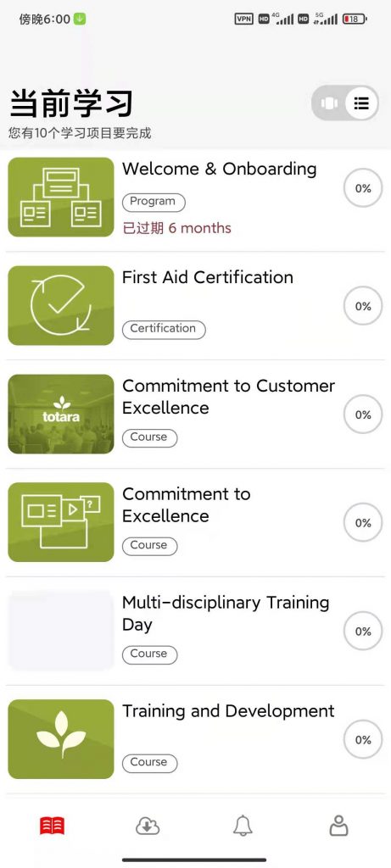This screenshot has width=391, height=868.
Task: Tap the First Aid Certification checkmark icon
Action: (61, 305)
